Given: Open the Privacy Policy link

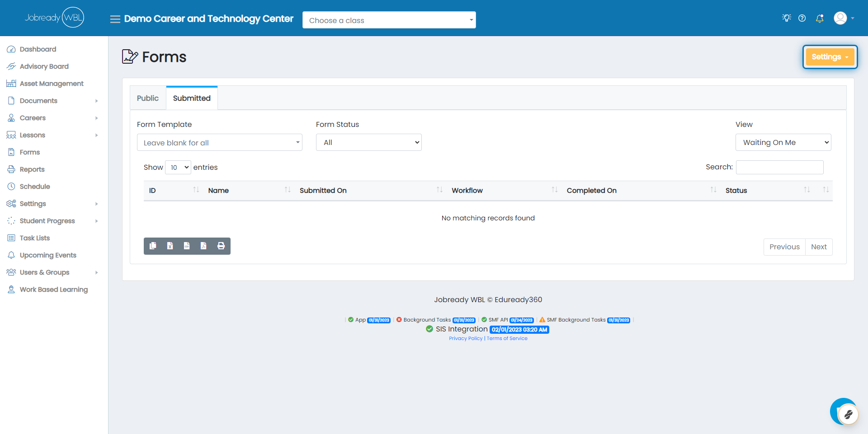Looking at the screenshot, I should tap(466, 338).
